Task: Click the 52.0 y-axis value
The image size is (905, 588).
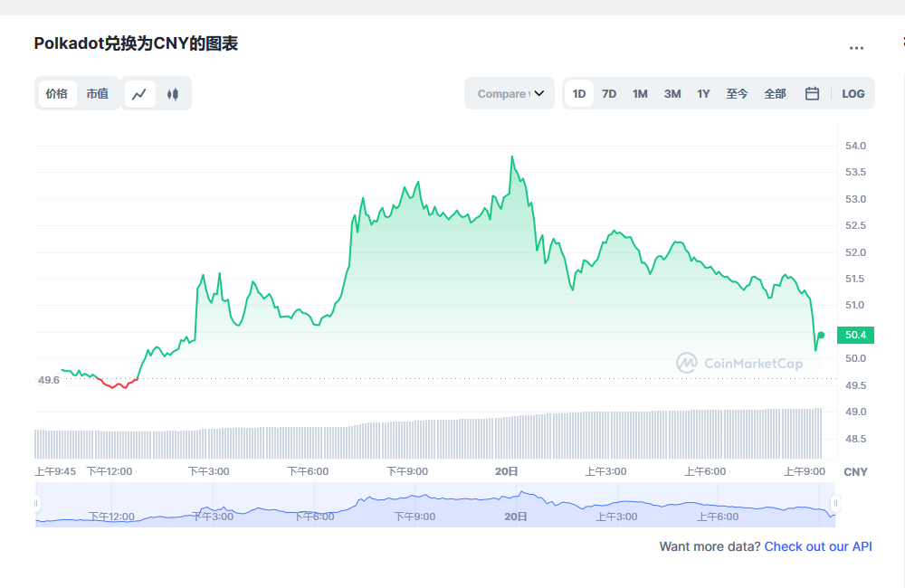Action: pyautogui.click(x=855, y=252)
